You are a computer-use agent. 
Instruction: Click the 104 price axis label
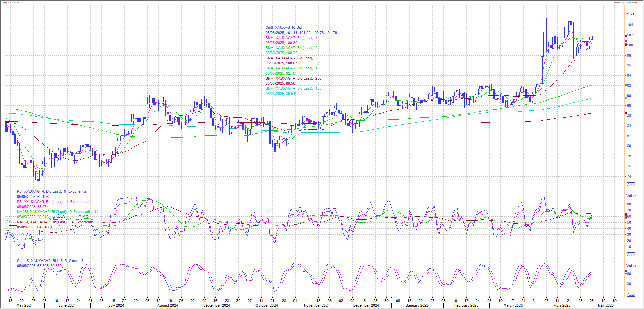630,25
